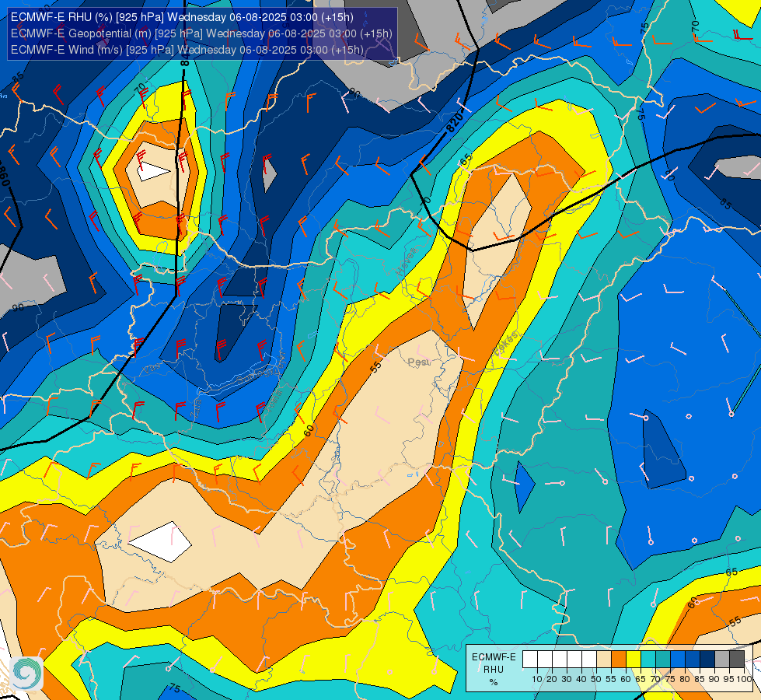The image size is (761, 700).
Task: Click the ECMWF-E Geopotential (m) title line
Action: click(x=201, y=33)
